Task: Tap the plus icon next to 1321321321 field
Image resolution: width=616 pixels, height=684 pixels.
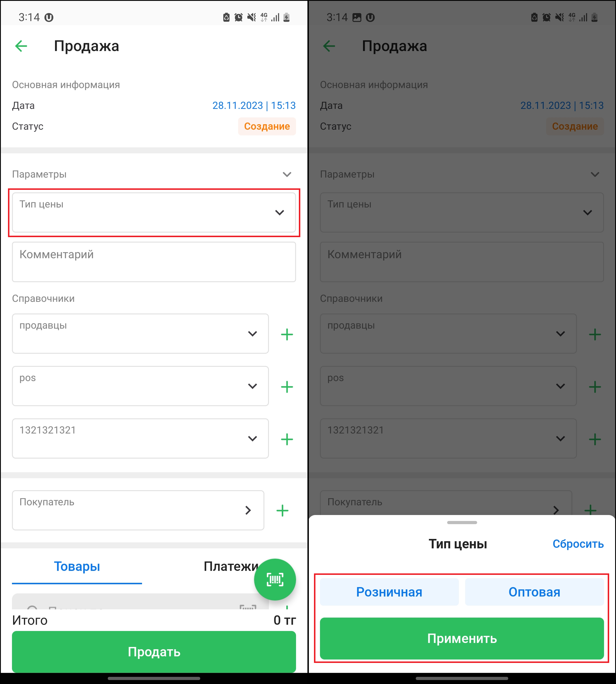Action: click(x=287, y=439)
